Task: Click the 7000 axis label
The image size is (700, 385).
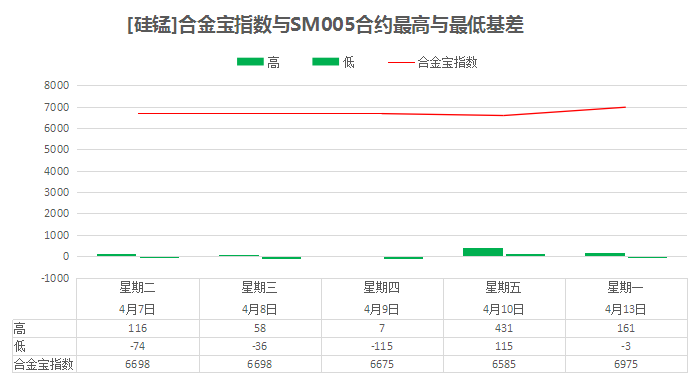Action: (x=57, y=107)
